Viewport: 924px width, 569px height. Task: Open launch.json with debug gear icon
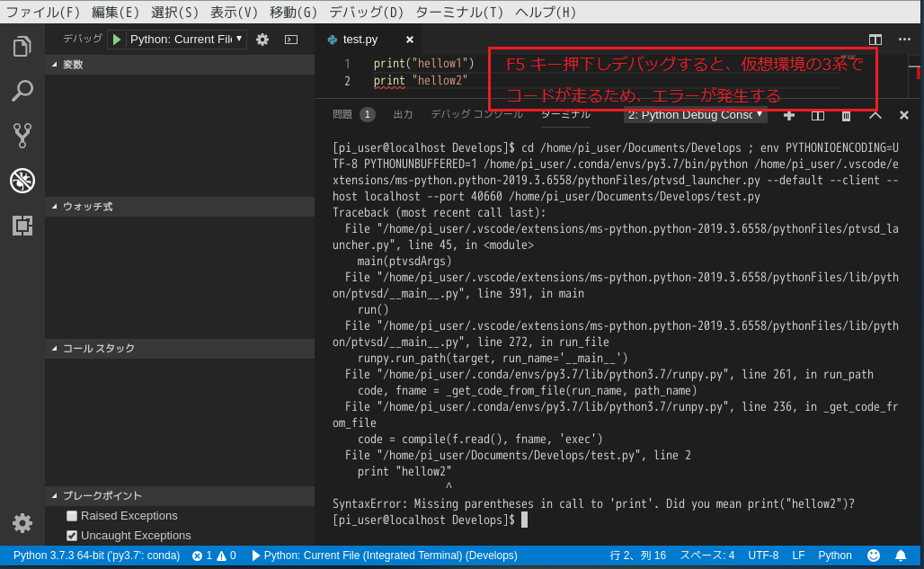262,40
